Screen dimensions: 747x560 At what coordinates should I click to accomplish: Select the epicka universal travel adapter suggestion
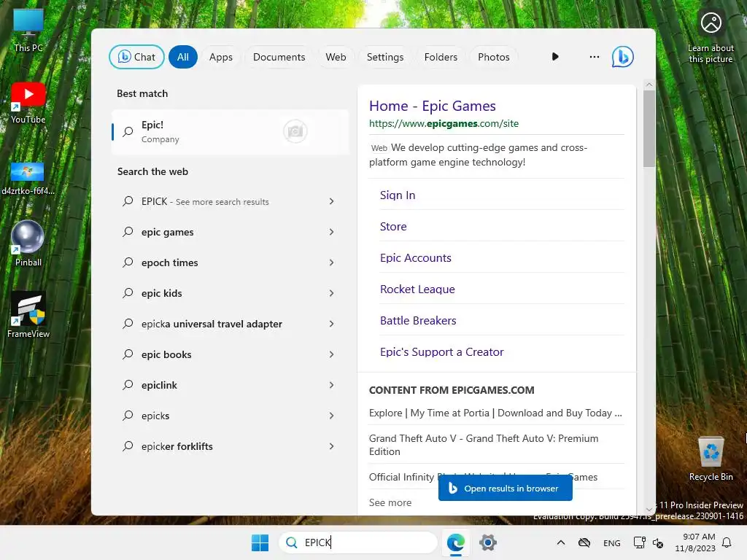click(231, 324)
